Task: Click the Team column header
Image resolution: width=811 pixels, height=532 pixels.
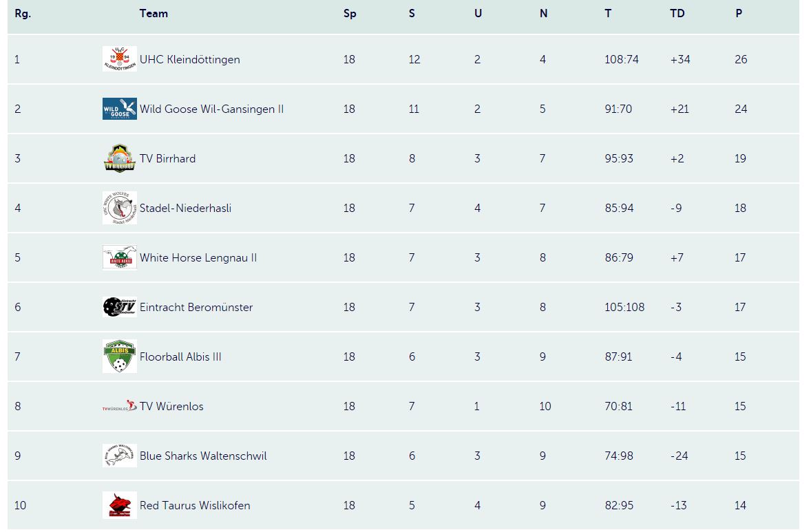Action: [154, 14]
